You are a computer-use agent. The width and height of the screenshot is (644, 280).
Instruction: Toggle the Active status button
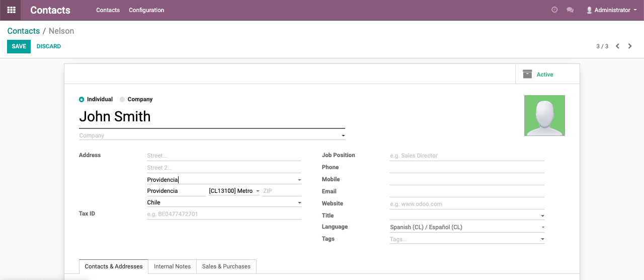coord(547,74)
